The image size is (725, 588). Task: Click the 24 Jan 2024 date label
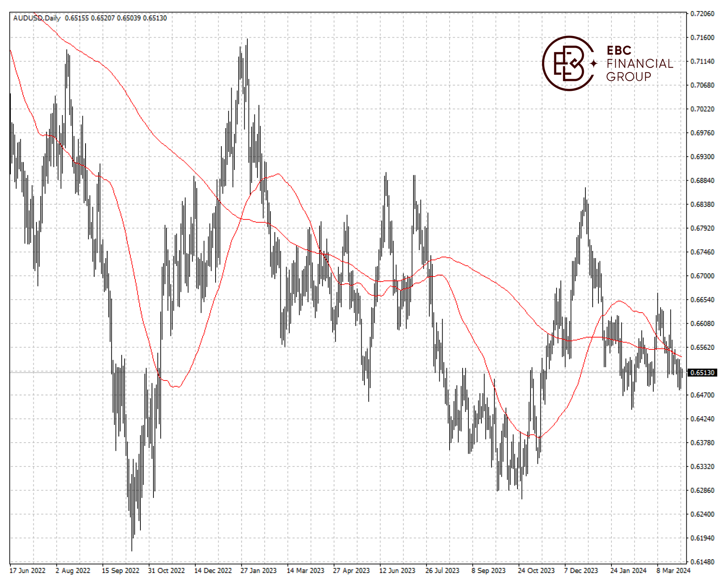[x=628, y=571]
